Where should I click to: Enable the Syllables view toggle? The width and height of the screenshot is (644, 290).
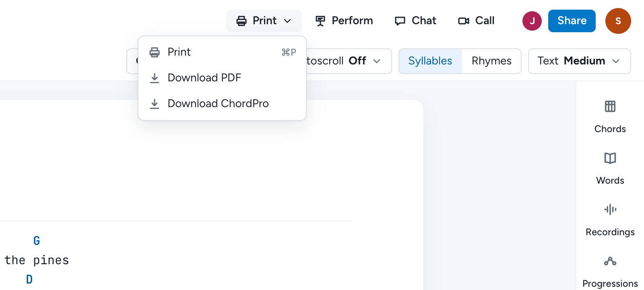tap(430, 61)
